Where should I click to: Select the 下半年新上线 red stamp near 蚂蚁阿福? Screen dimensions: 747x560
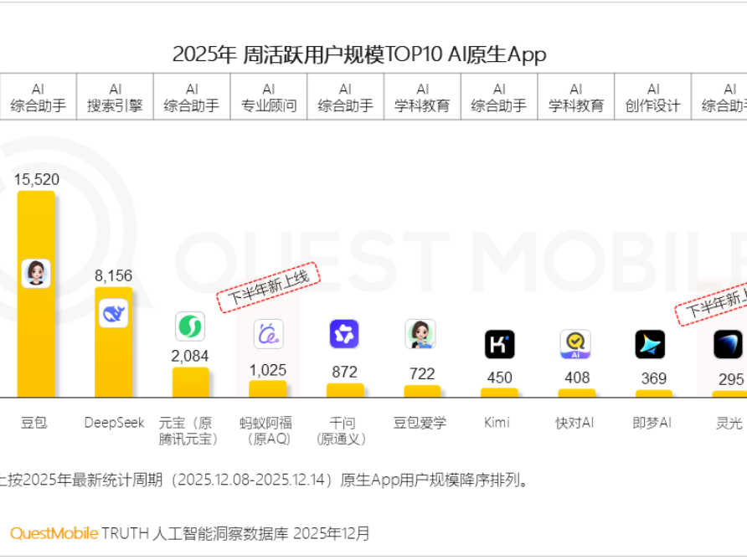pos(268,289)
